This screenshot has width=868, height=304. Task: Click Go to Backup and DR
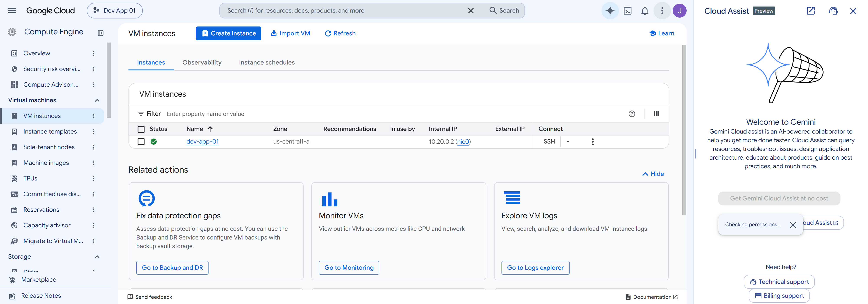point(172,268)
